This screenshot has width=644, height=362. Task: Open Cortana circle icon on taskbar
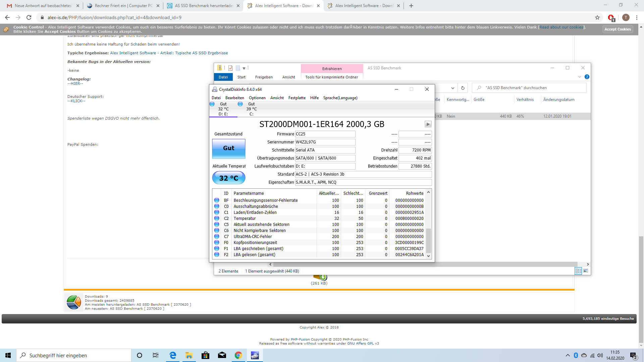140,355
